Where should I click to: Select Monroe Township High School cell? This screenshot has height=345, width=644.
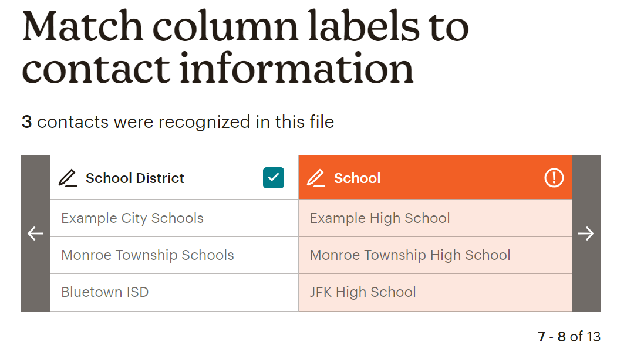point(410,255)
